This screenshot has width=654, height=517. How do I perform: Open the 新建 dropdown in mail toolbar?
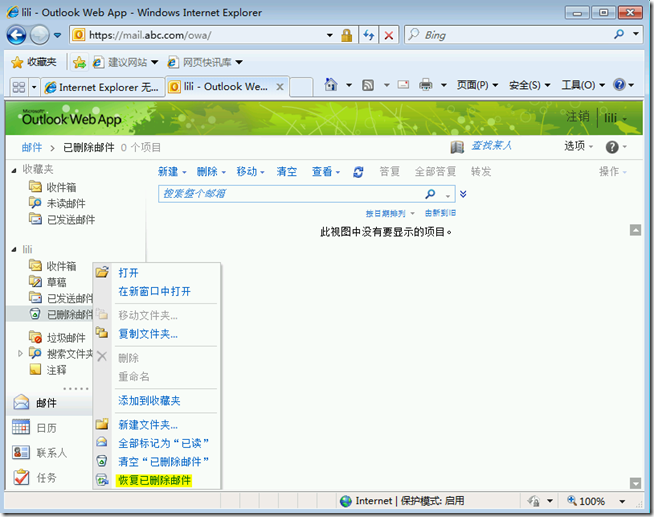click(x=172, y=171)
